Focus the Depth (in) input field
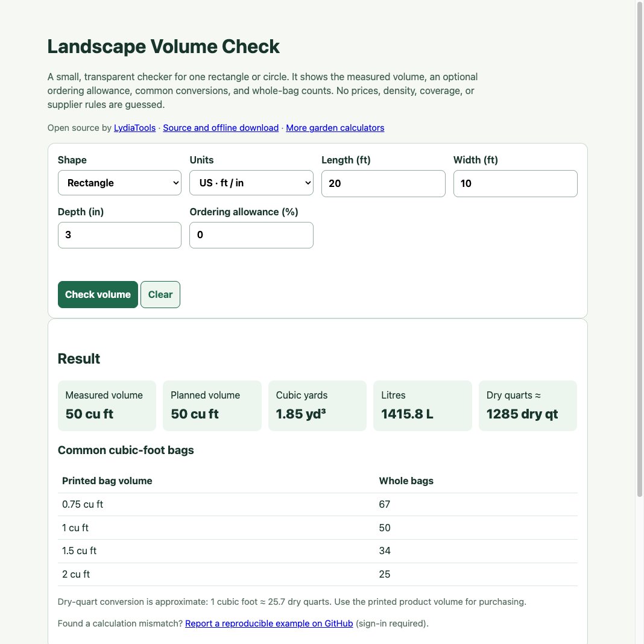 point(119,235)
